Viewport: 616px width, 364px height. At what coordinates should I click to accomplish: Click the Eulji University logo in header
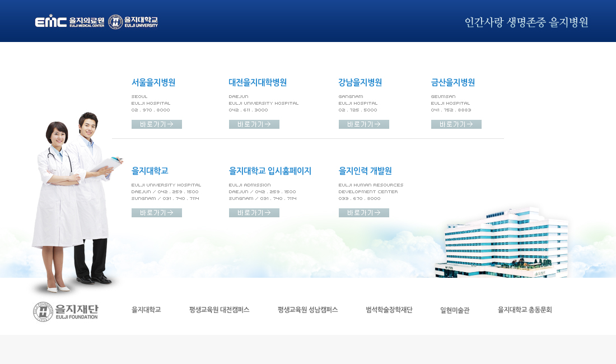[133, 22]
